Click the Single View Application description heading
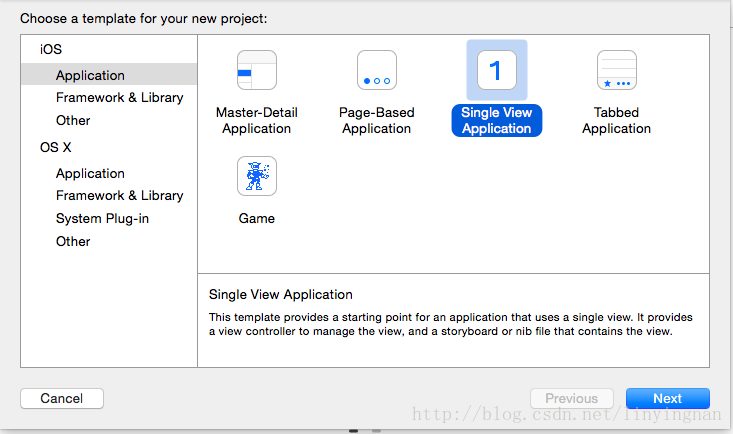The image size is (733, 434). pyautogui.click(x=280, y=295)
